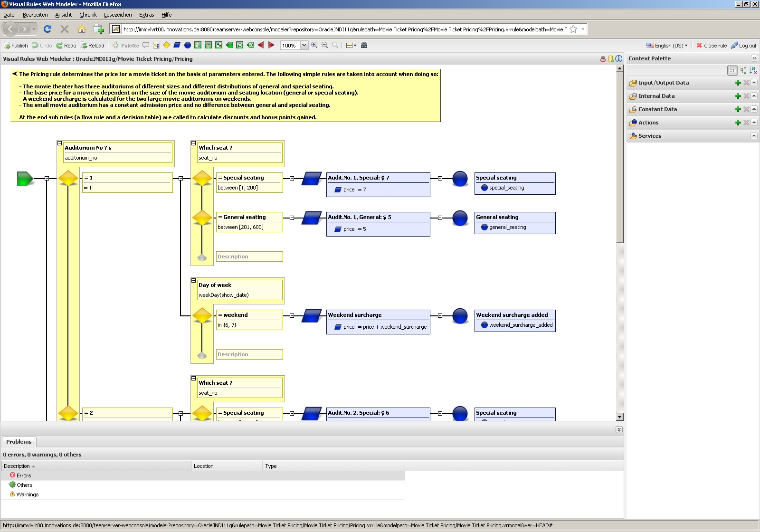760x532 pixels.
Task: Click the zoom in magnifier icon
Action: click(x=314, y=45)
